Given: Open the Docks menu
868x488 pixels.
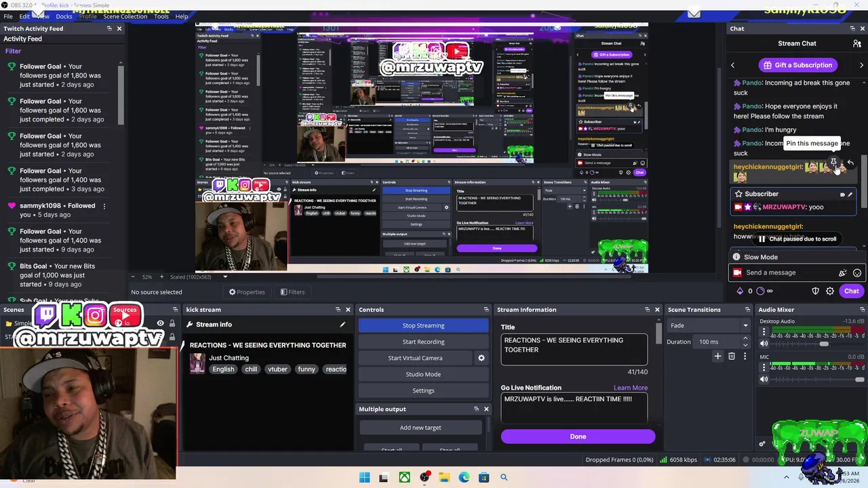Looking at the screenshot, I should tap(64, 16).
